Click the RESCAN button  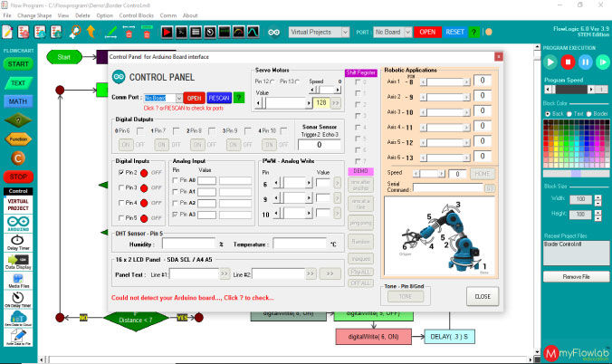219,98
